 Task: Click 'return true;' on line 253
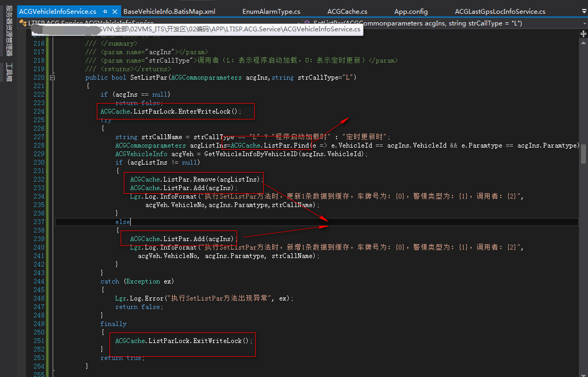pyautogui.click(x=122, y=358)
